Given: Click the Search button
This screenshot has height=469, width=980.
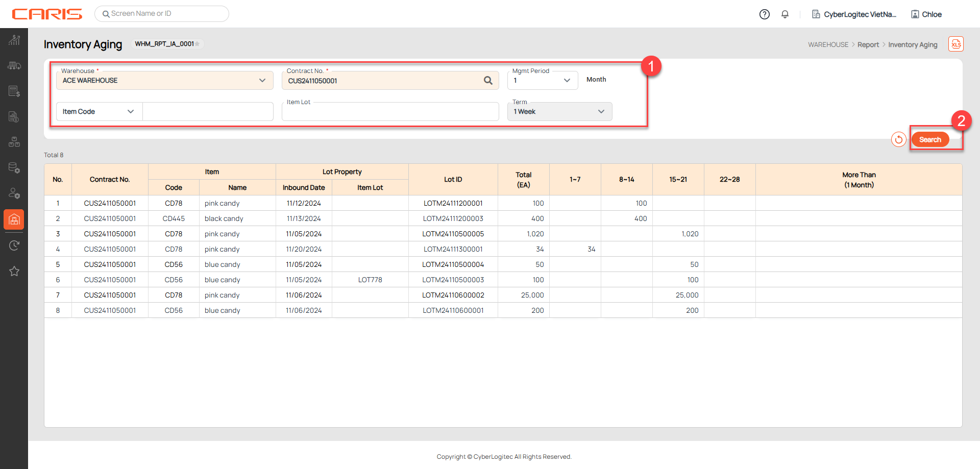Looking at the screenshot, I should [x=930, y=139].
